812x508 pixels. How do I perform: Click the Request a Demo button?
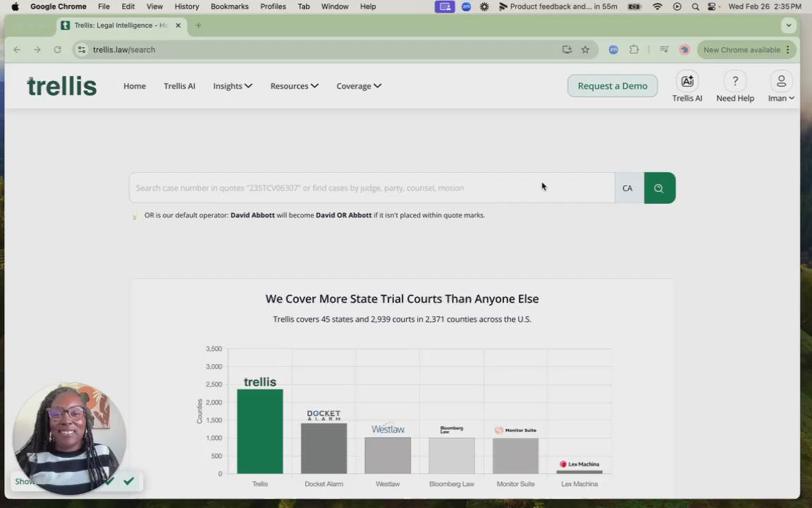click(x=612, y=86)
